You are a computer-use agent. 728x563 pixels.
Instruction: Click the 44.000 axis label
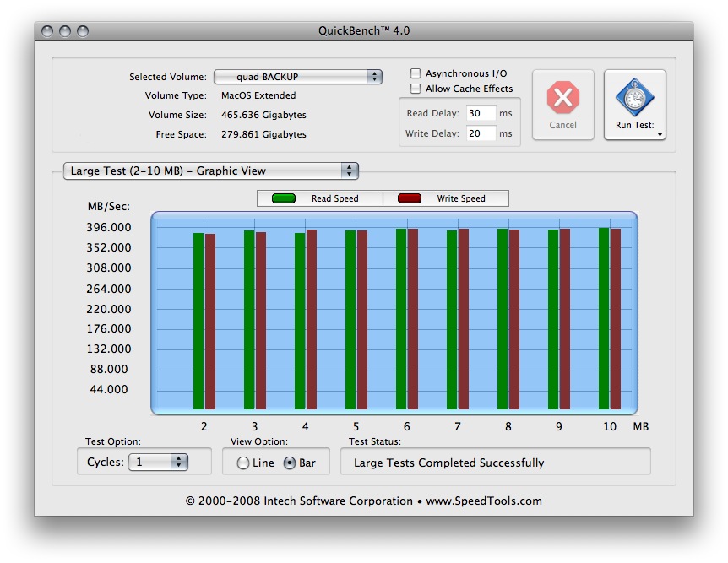(x=109, y=389)
